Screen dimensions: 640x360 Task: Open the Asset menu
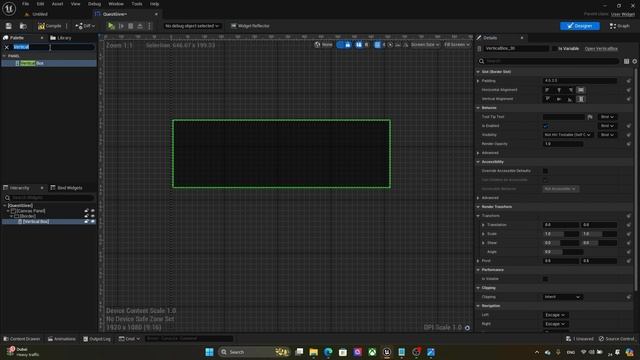pyautogui.click(x=58, y=4)
